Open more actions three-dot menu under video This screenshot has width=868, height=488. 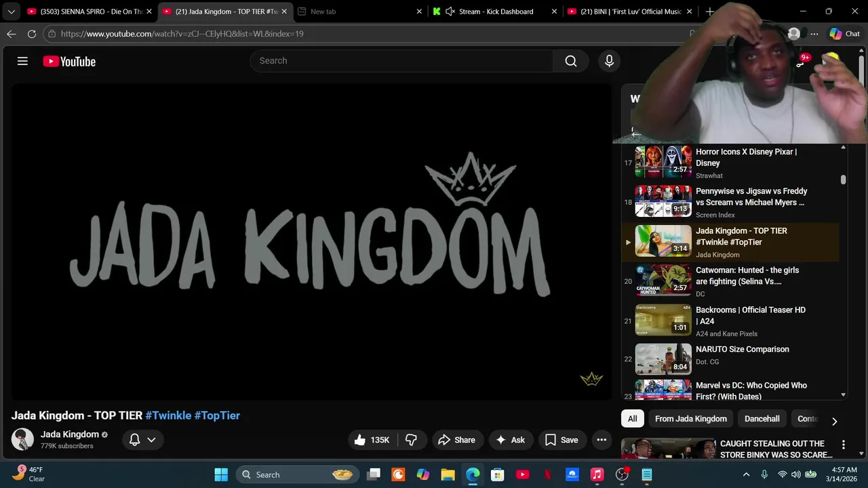tap(601, 440)
